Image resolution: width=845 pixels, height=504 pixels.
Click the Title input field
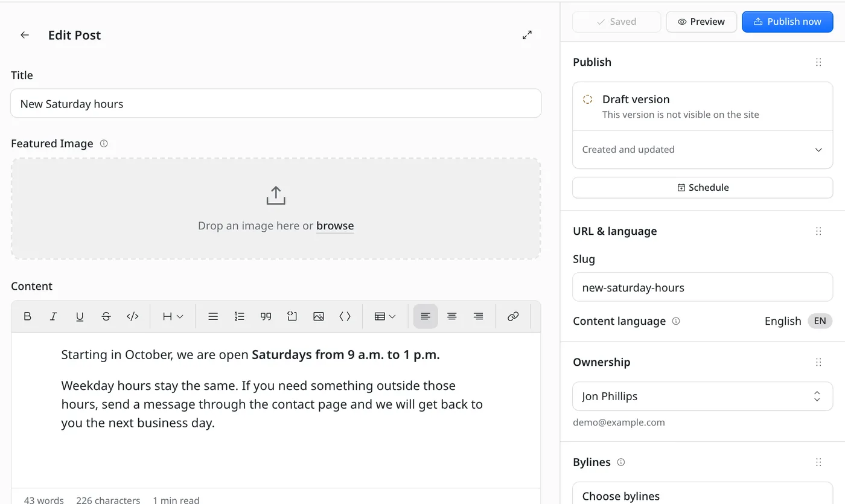pos(276,103)
